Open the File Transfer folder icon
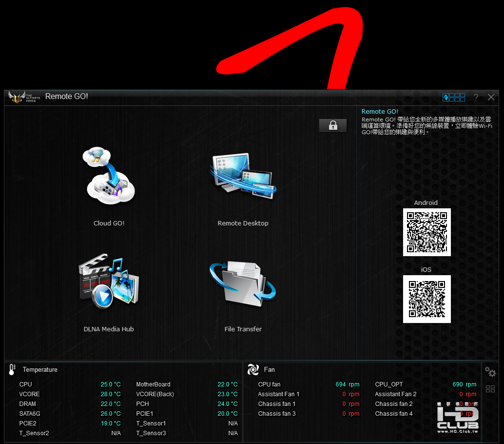The width and height of the screenshot is (504, 444). 243,283
